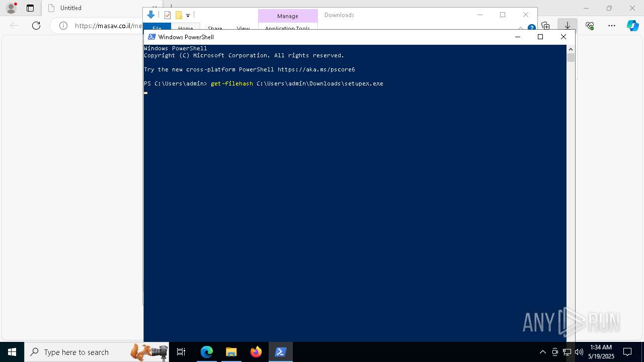
Task: Open the notification center icon
Action: (627, 352)
